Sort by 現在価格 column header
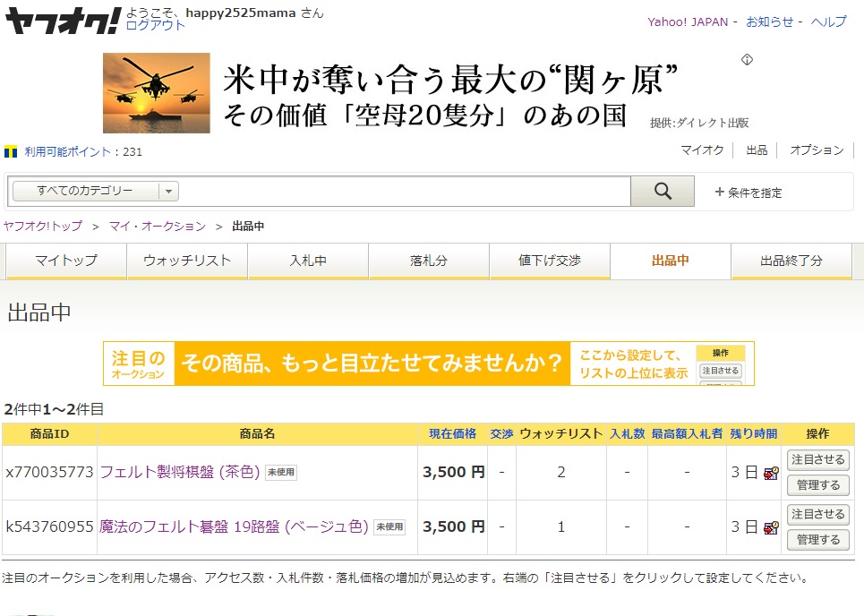864x616 pixels. pos(452,433)
